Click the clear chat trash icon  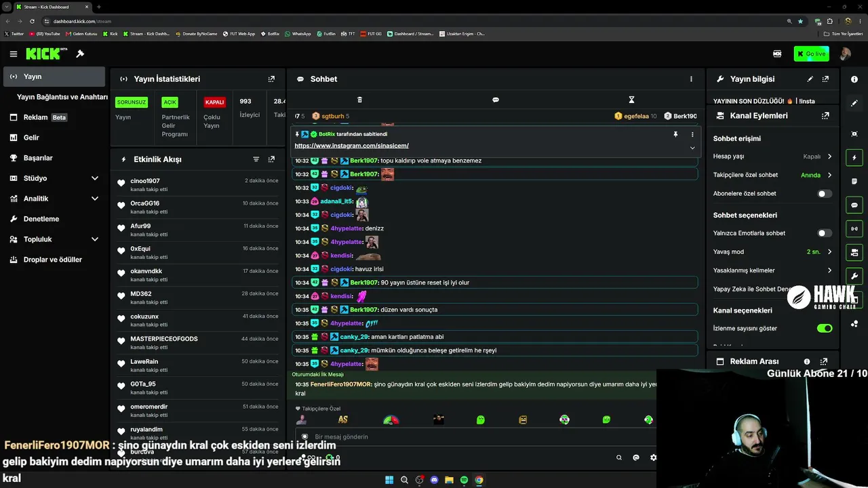point(359,100)
